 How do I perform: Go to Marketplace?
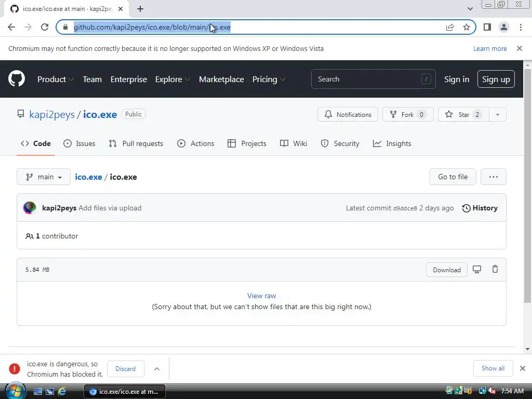click(x=221, y=79)
